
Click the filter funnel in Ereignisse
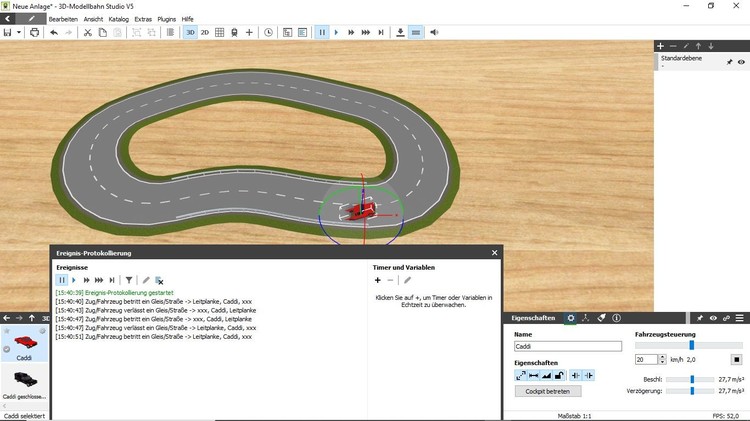click(x=128, y=281)
